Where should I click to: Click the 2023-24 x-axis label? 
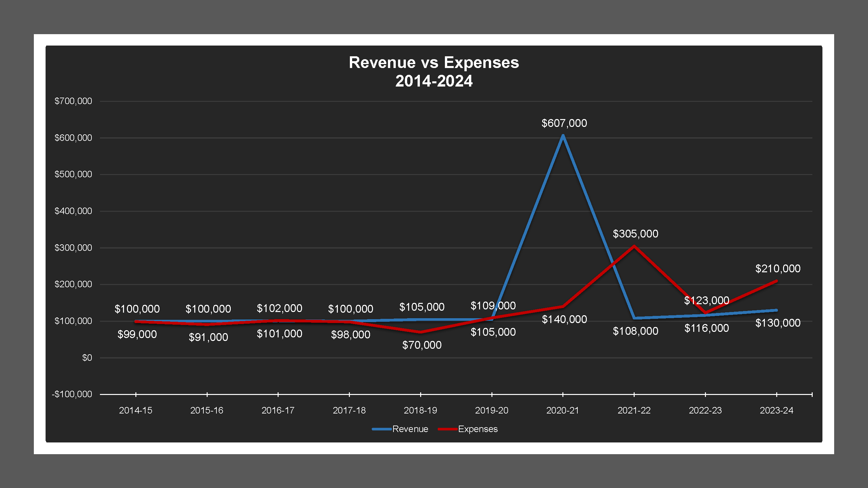coord(777,410)
